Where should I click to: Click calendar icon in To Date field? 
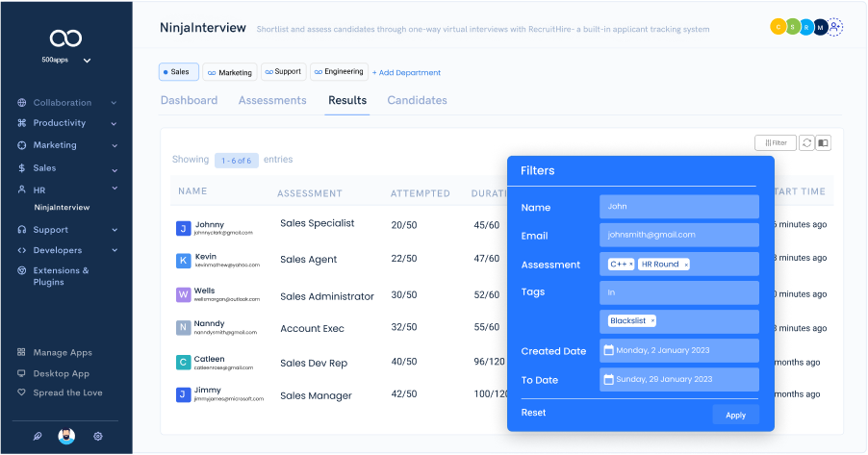[608, 380]
